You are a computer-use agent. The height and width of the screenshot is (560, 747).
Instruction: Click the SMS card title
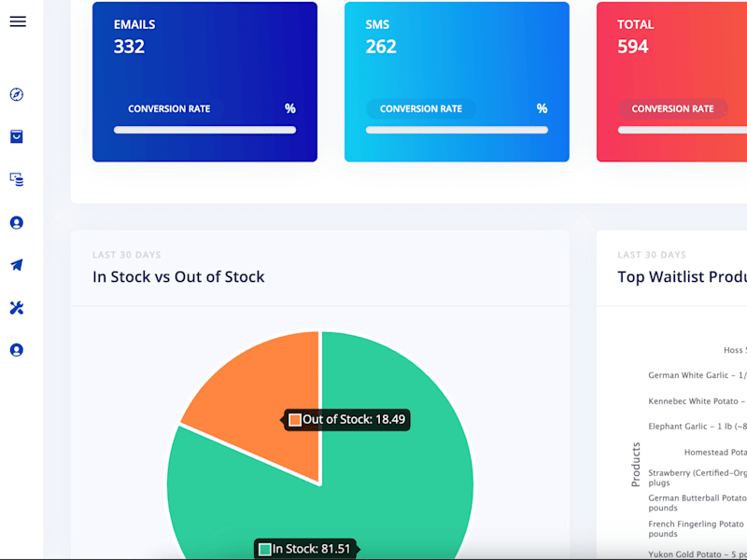(x=377, y=25)
